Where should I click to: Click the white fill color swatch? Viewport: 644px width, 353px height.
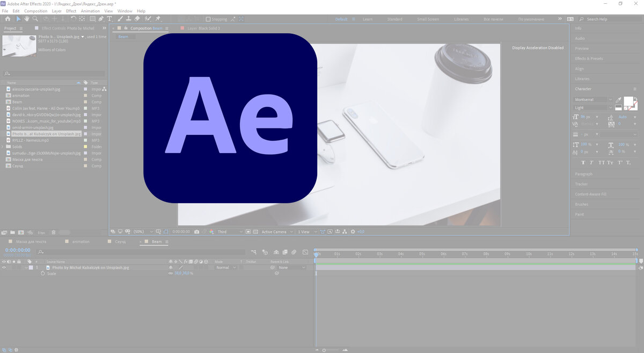point(628,102)
